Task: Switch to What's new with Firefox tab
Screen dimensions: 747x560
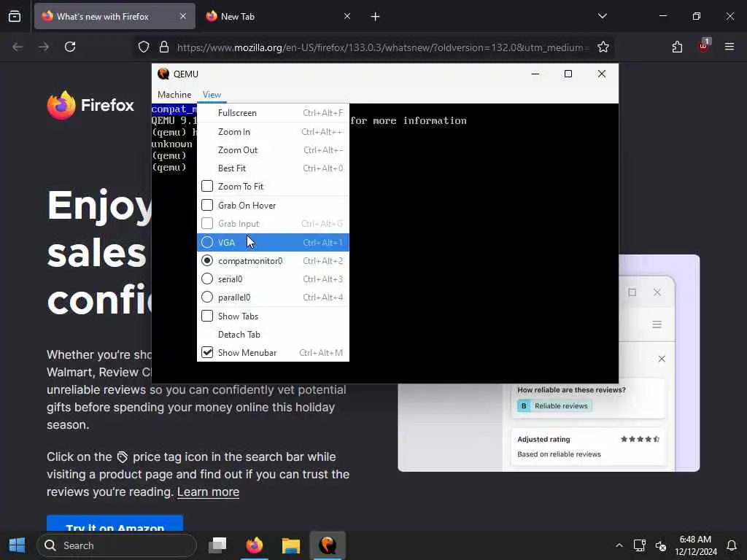Action: pos(115,16)
